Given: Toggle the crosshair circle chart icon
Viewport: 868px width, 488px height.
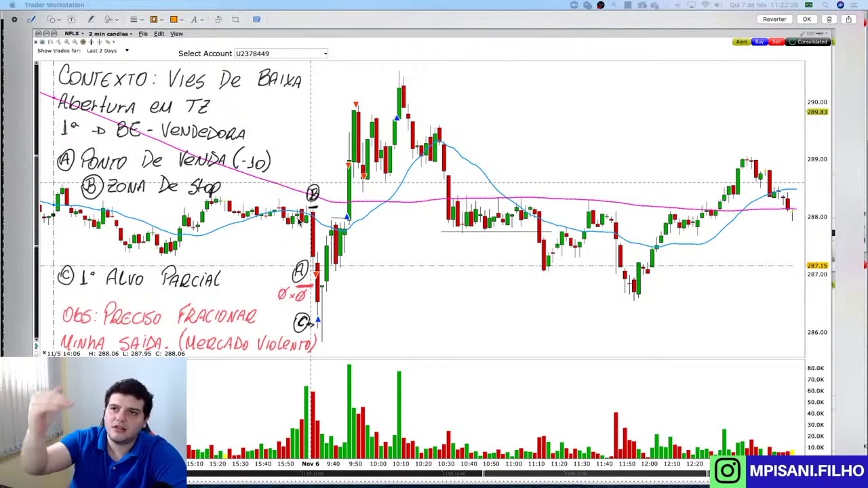Looking at the screenshot, I should coord(83,42).
